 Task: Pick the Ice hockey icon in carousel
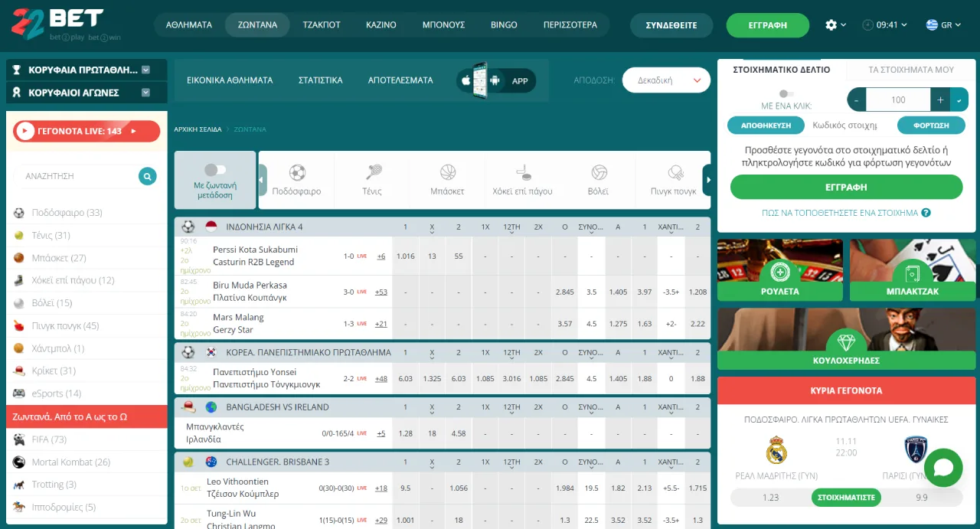tap(522, 173)
